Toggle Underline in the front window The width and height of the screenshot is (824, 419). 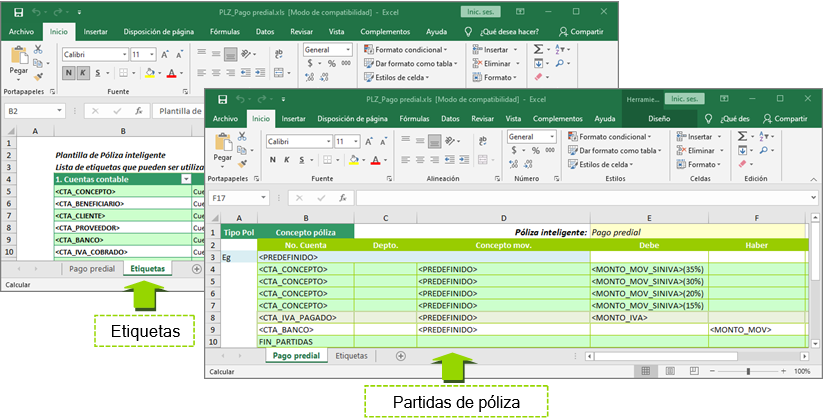[x=302, y=160]
